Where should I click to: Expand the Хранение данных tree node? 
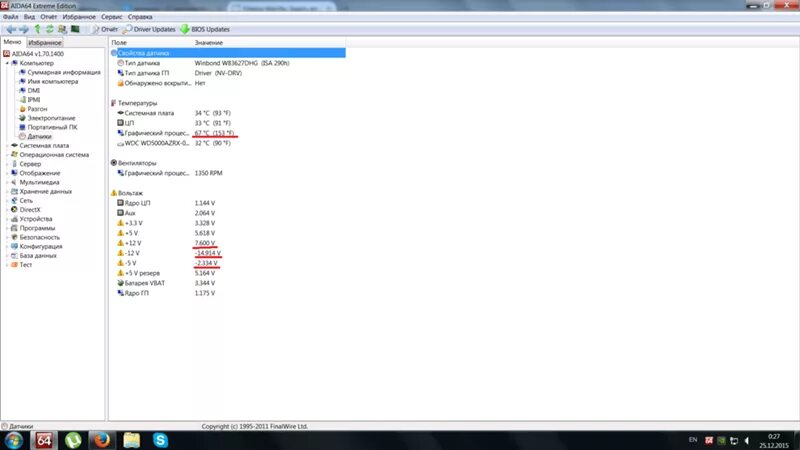coord(8,192)
